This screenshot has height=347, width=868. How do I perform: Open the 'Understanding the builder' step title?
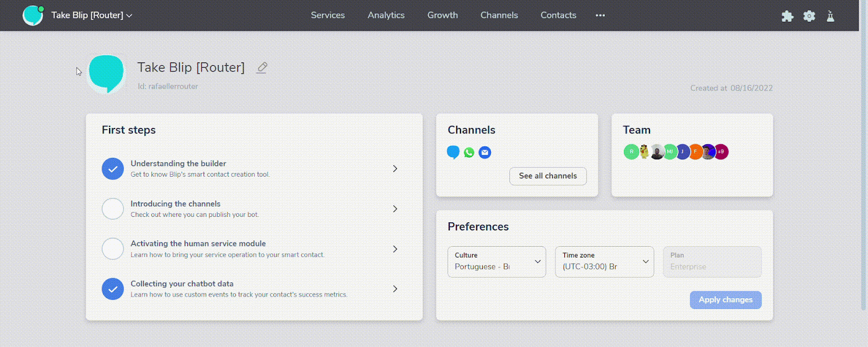[178, 163]
